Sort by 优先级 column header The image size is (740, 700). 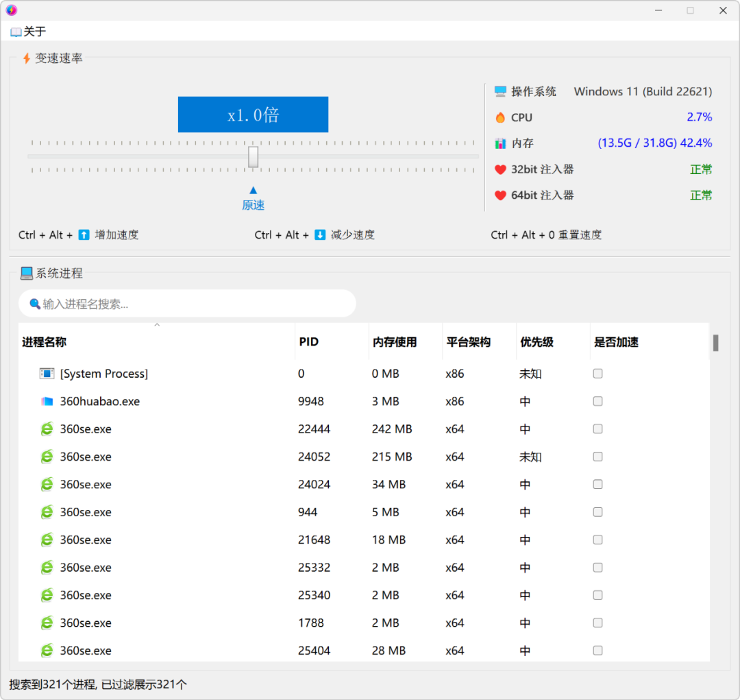point(553,342)
